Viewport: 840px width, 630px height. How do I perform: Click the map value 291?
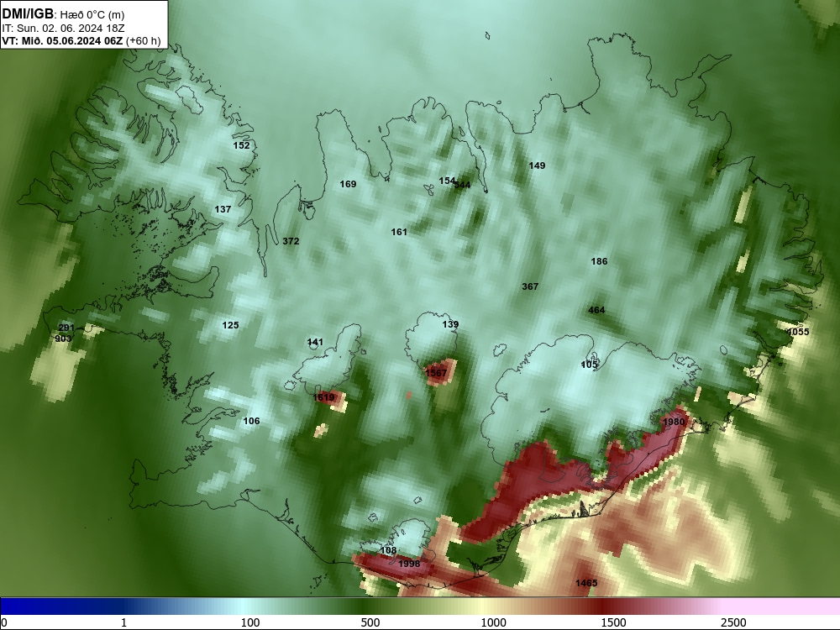[x=66, y=328]
